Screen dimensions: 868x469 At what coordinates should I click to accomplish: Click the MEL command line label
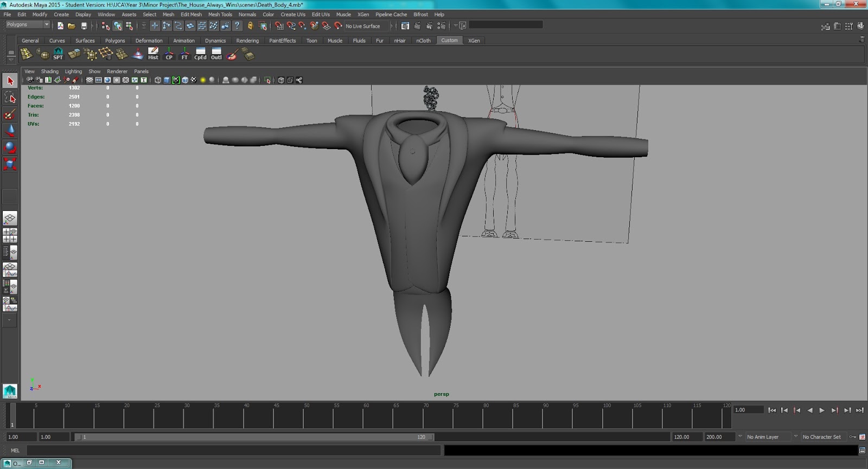pos(15,451)
